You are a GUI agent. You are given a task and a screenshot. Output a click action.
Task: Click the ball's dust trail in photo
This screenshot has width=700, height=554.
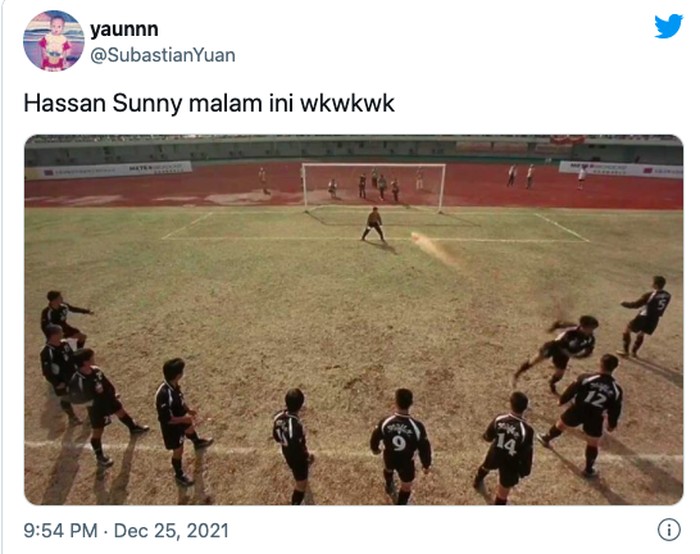click(434, 249)
